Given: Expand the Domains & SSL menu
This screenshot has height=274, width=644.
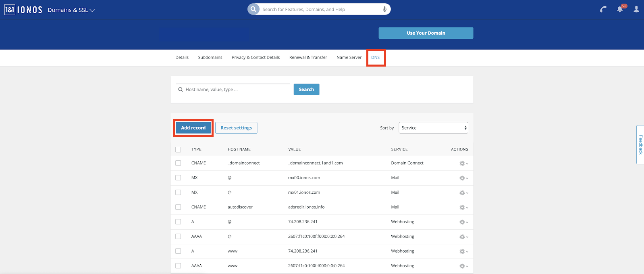Looking at the screenshot, I should [71, 10].
